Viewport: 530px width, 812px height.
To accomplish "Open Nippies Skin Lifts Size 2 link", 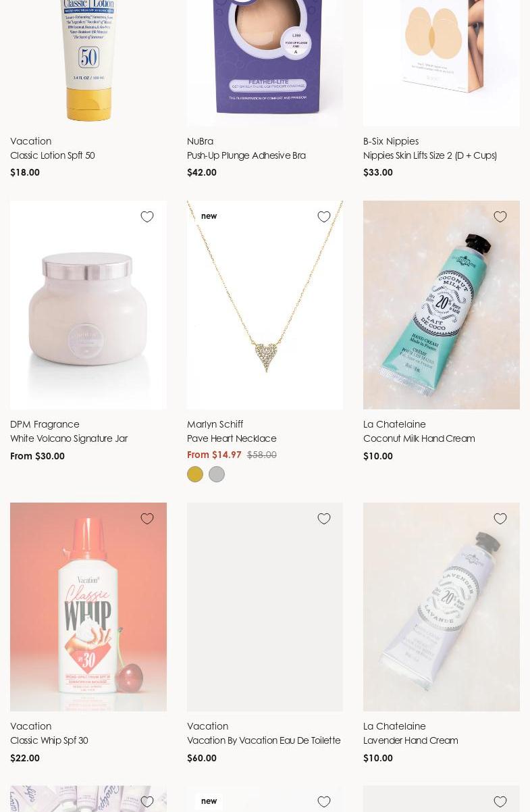I will click(x=430, y=155).
